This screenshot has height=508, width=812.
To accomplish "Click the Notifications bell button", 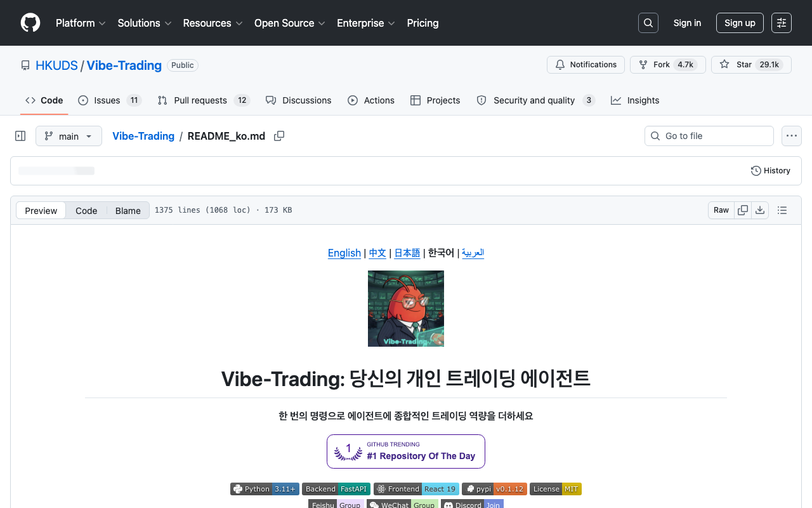I will click(586, 65).
